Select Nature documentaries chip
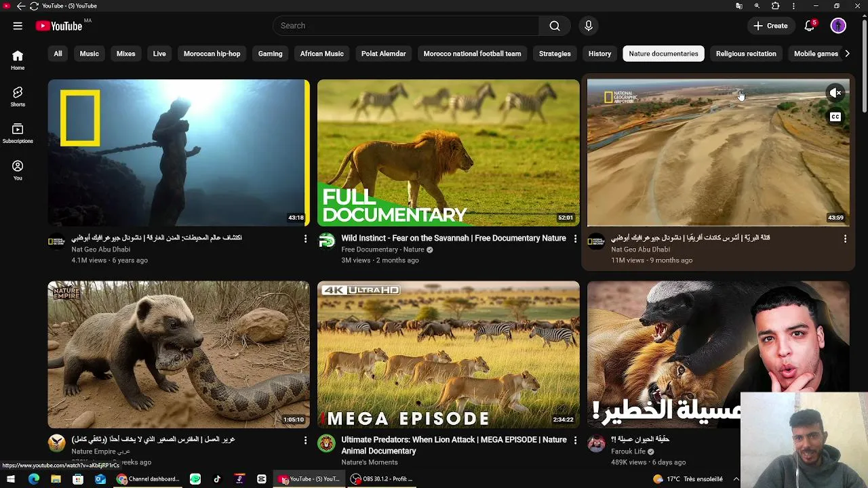The width and height of the screenshot is (868, 488). coord(663,54)
